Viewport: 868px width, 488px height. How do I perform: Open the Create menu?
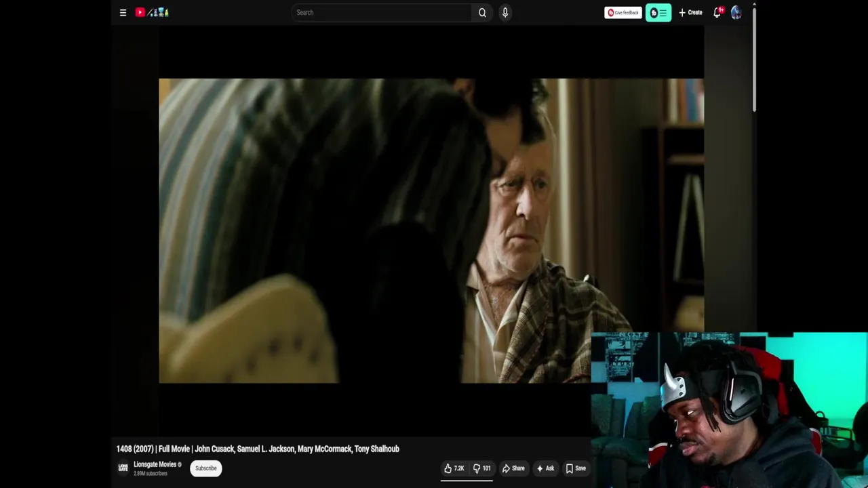pyautogui.click(x=690, y=12)
